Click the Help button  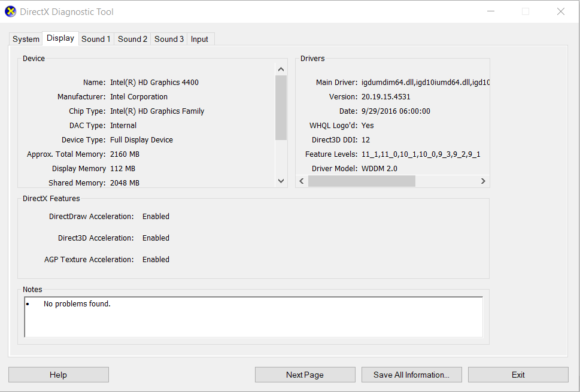pos(59,375)
